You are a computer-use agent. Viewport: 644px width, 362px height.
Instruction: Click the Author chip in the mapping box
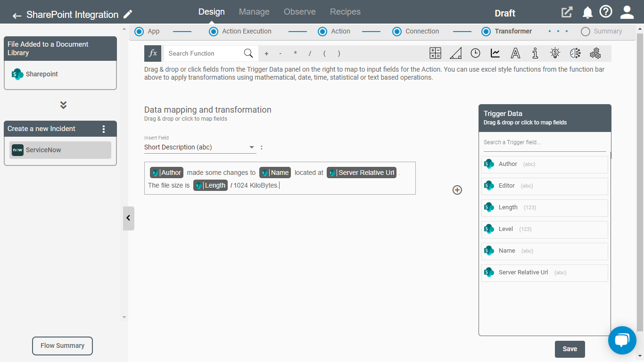[x=166, y=173]
